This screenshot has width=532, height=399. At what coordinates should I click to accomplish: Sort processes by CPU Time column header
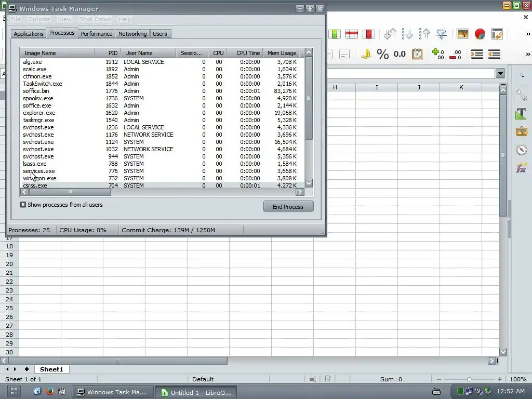point(245,53)
